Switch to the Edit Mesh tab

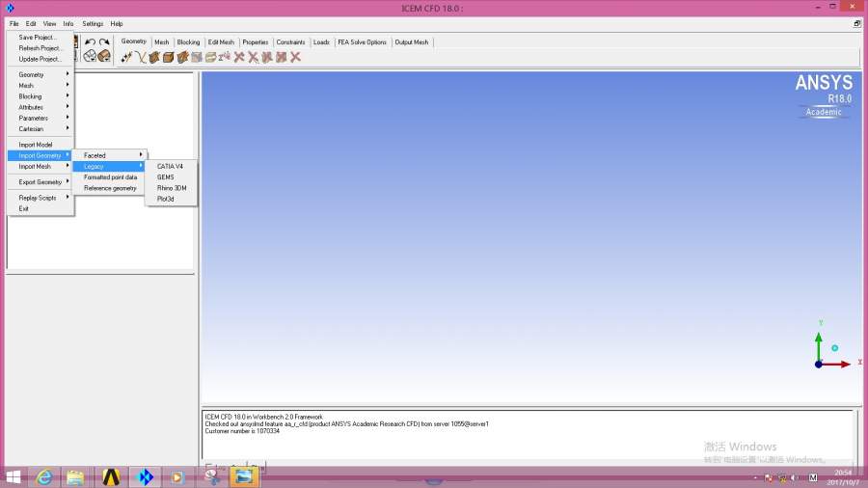coord(221,42)
